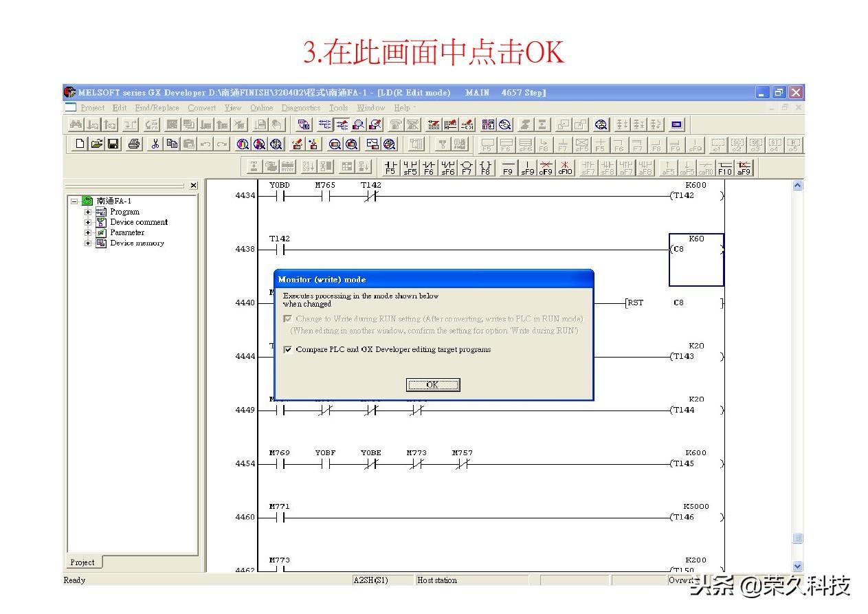This screenshot has height=614, width=868.
Task: Insert normally closed contact F6
Action: pyautogui.click(x=429, y=167)
